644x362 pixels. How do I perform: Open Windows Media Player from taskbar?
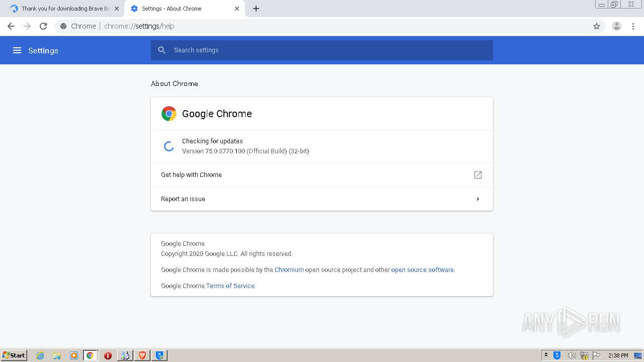(74, 355)
